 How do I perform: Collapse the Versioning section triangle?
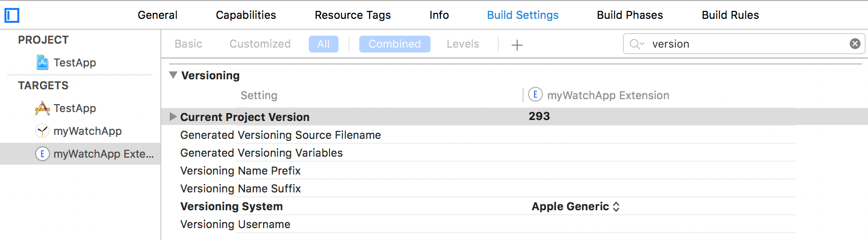coord(173,75)
